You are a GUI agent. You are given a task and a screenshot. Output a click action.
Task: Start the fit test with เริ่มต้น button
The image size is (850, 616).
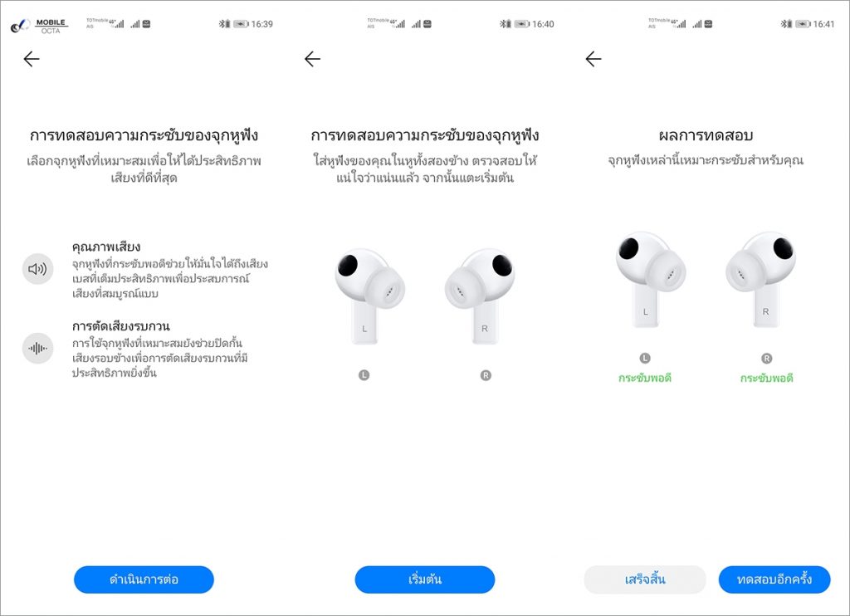(425, 579)
